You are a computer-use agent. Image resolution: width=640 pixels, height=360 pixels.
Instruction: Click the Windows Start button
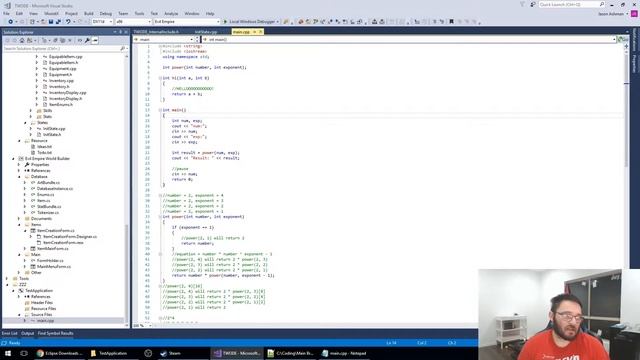point(8,353)
